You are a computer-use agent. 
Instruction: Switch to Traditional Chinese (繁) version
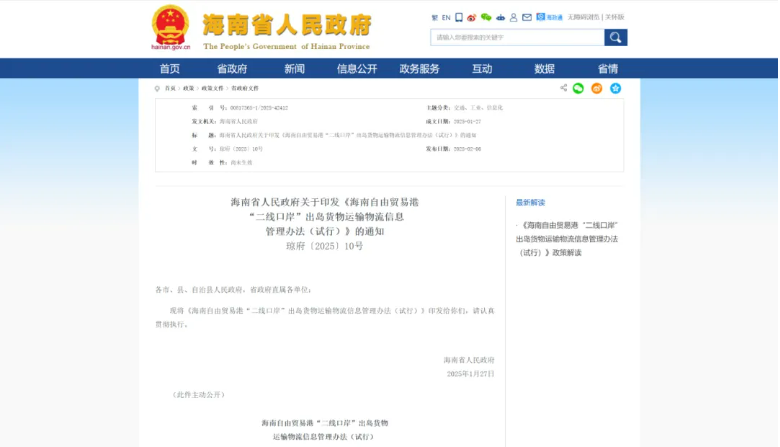434,17
